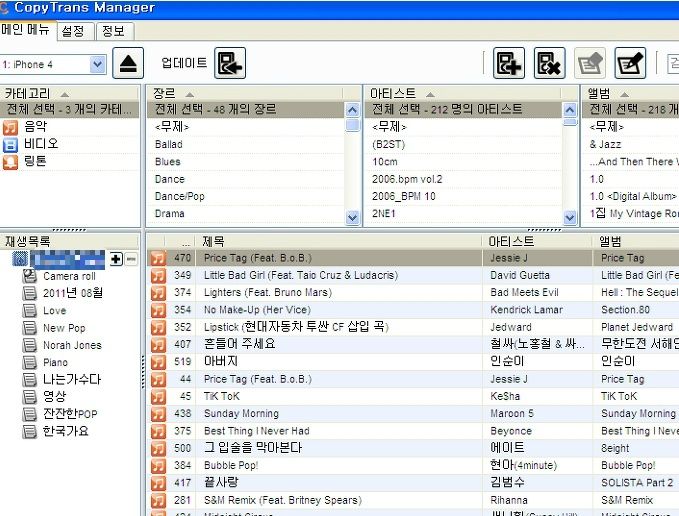
Task: Open the 설정 tab
Action: [x=75, y=31]
